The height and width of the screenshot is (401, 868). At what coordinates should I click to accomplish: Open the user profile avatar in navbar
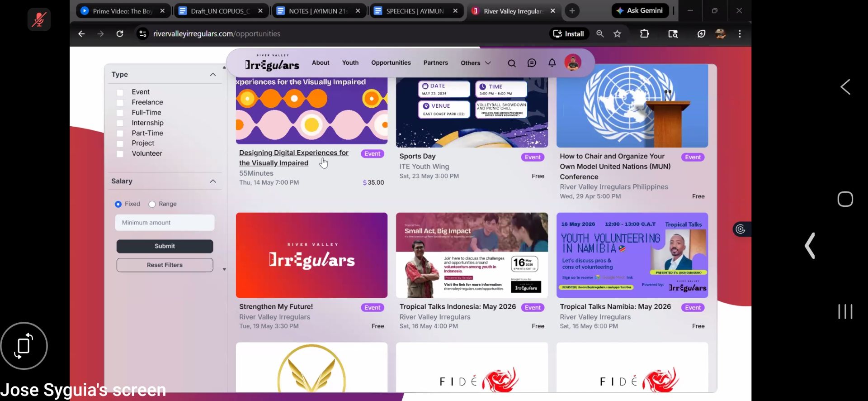click(573, 62)
